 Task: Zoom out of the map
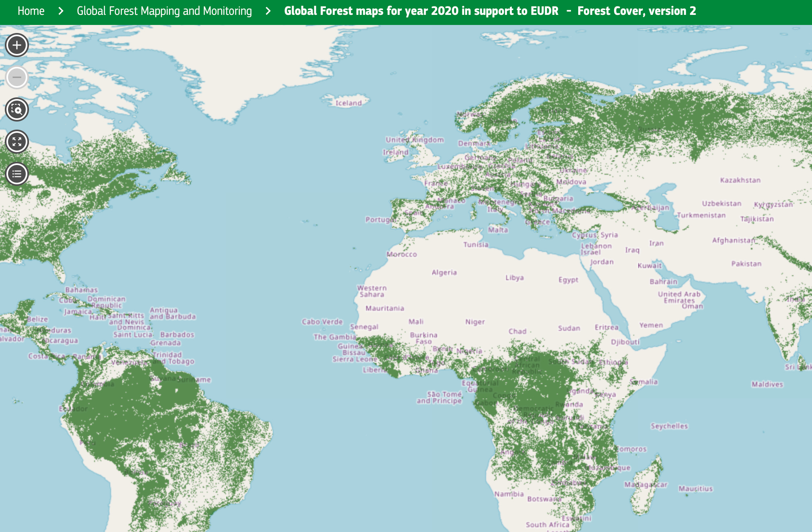tap(16, 77)
